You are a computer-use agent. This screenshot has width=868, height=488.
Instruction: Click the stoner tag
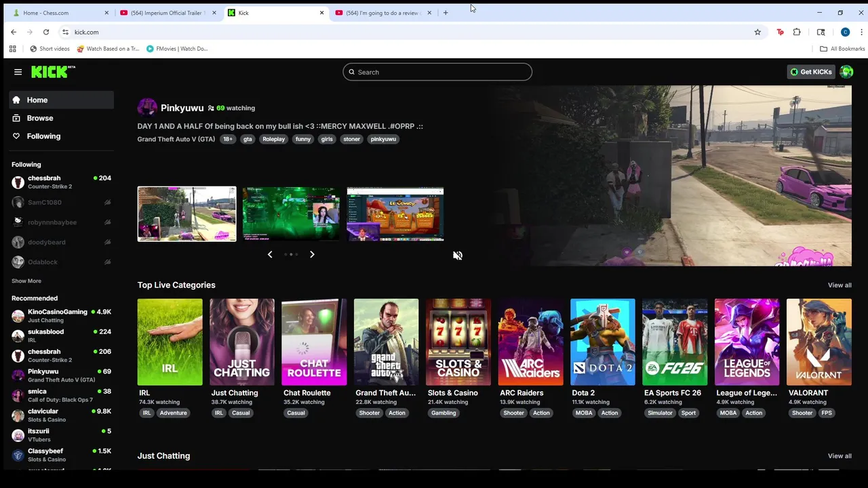351,139
